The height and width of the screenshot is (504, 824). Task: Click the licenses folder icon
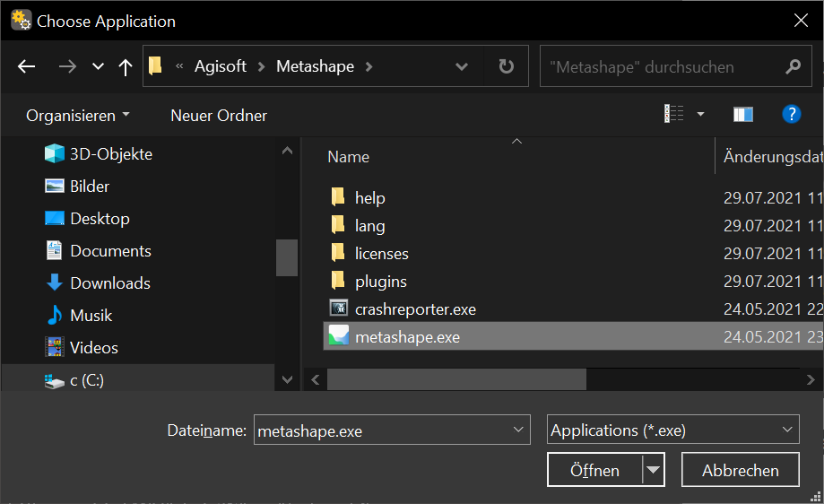click(x=338, y=252)
